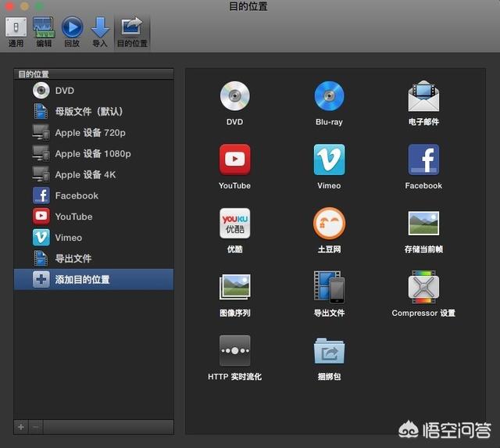This screenshot has height=448, width=500.
Task: Click the 添加目的位置 row
Action: (94, 280)
